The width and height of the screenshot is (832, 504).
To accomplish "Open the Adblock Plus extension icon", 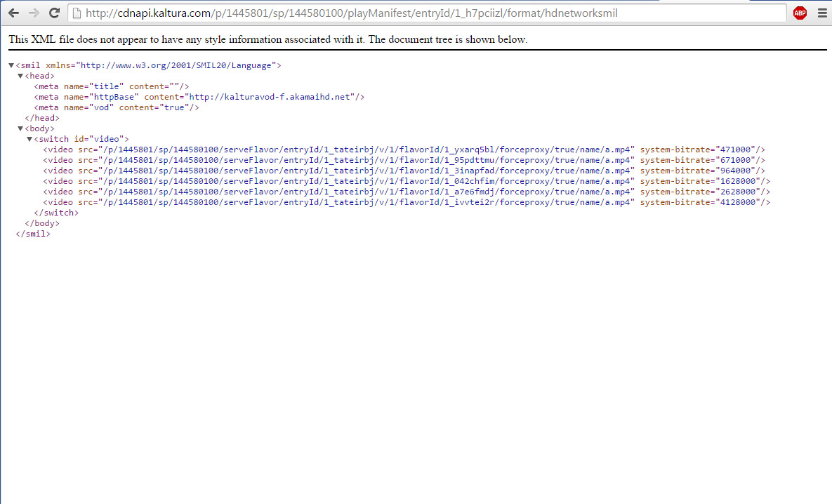I will click(800, 13).
